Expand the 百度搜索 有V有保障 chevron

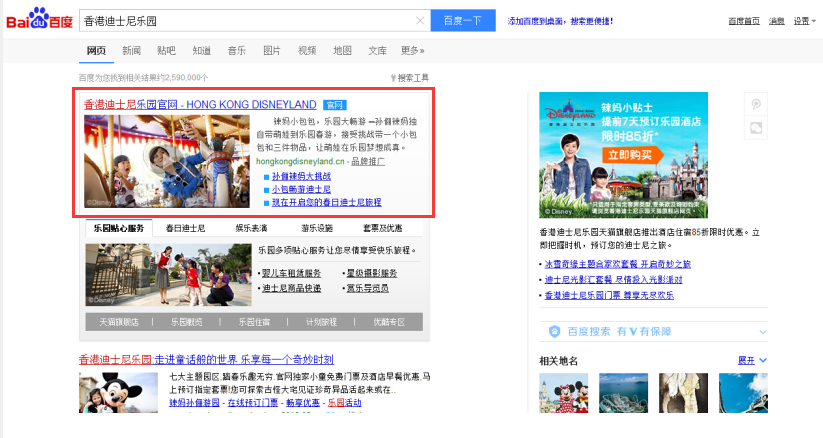(763, 332)
